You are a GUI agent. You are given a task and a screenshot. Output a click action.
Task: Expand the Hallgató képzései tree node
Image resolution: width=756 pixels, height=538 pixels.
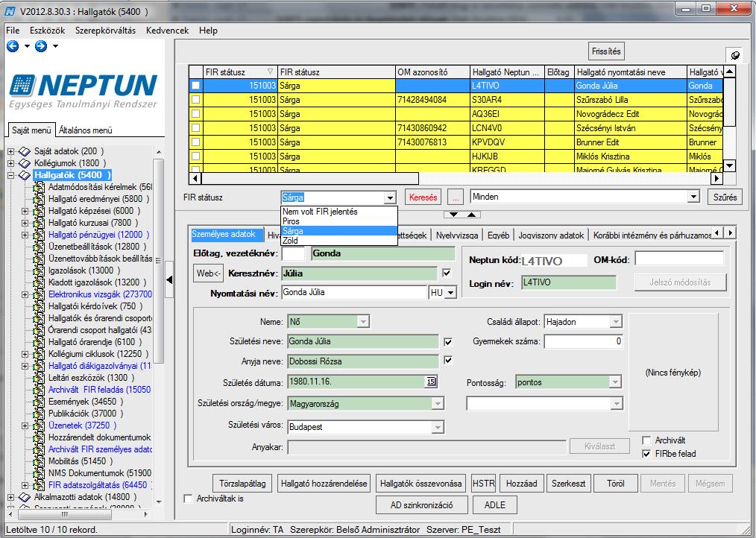point(25,211)
